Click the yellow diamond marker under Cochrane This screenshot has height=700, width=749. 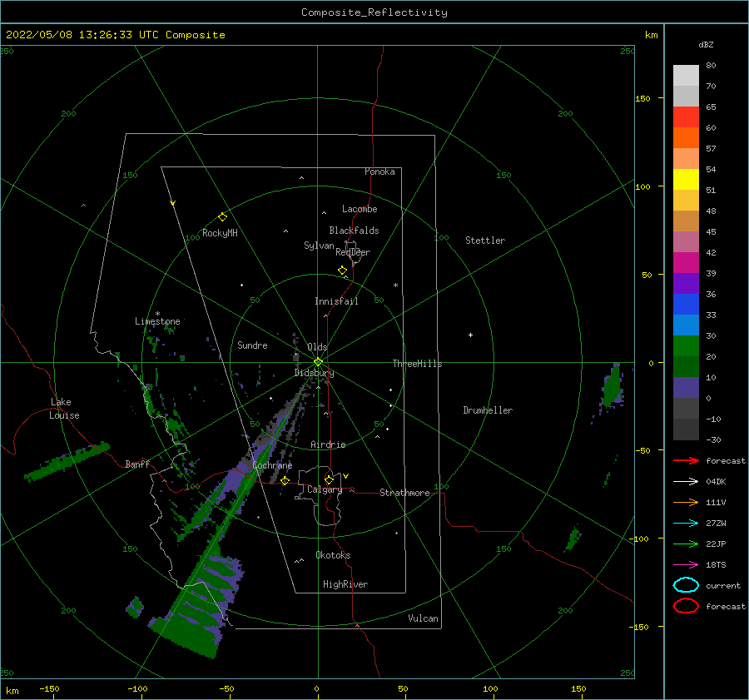coord(285,481)
